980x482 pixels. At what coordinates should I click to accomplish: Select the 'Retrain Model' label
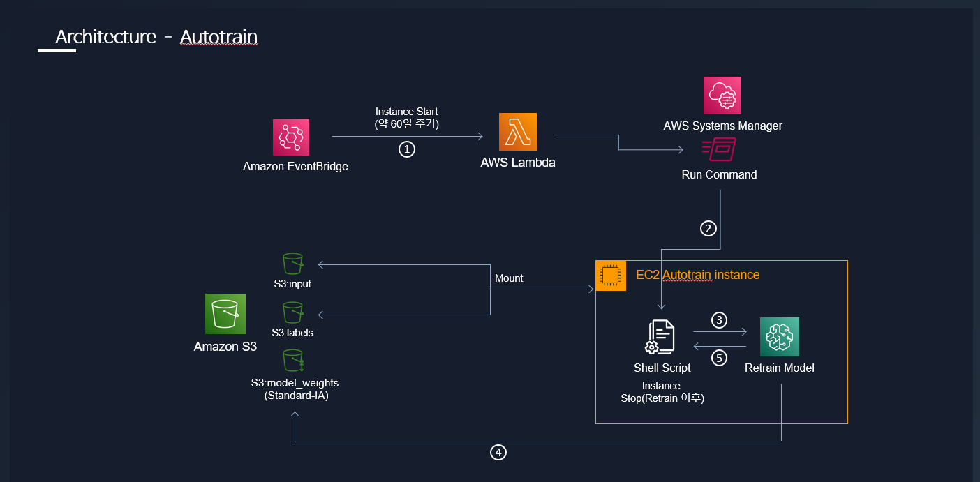pos(780,368)
